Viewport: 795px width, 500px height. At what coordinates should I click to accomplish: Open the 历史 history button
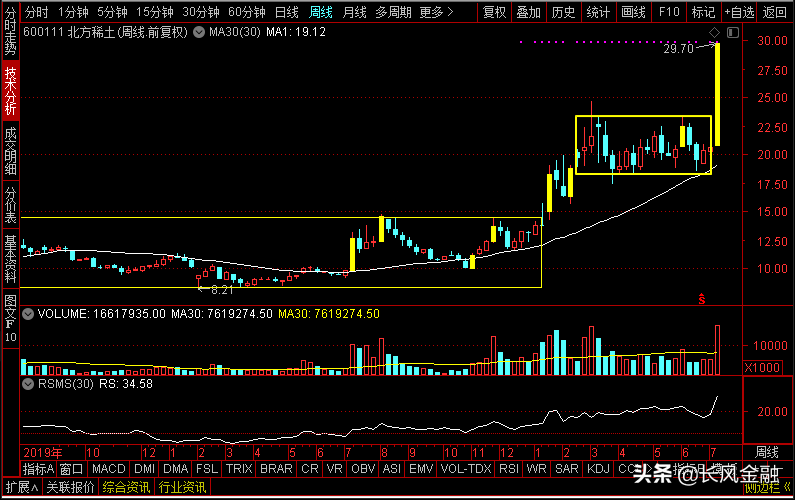coord(563,12)
